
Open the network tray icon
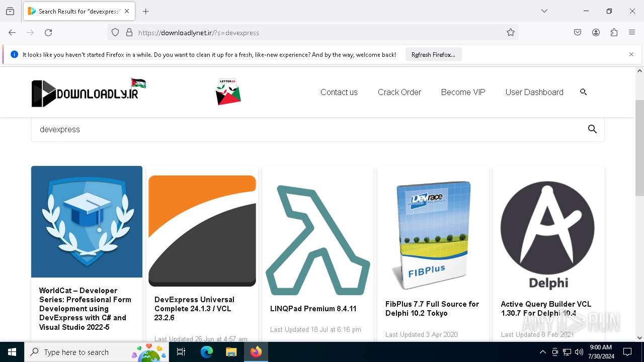pos(567,352)
